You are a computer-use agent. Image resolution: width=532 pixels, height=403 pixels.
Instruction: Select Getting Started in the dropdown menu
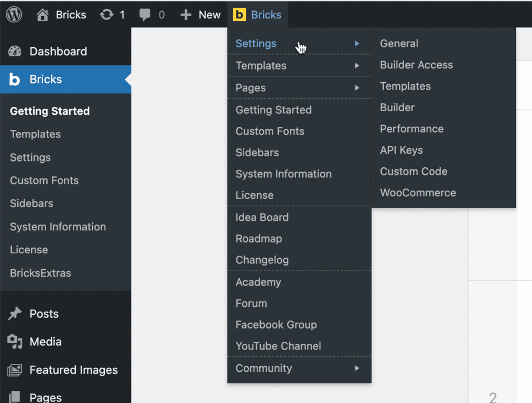point(273,110)
